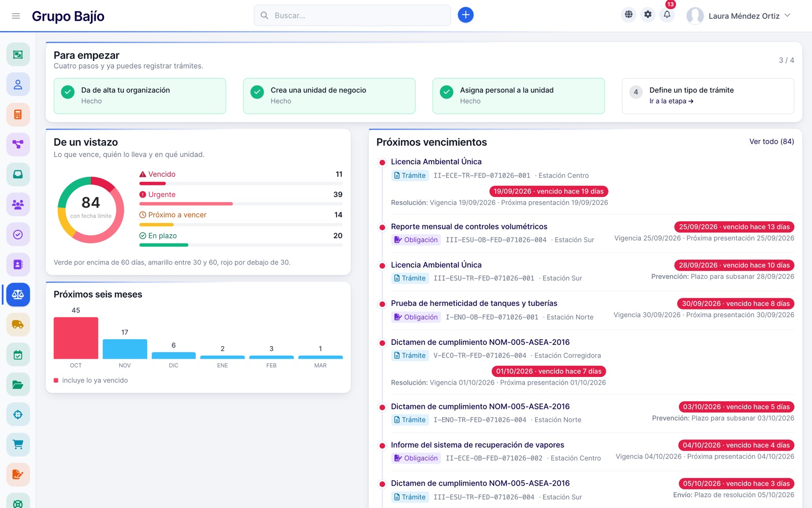Screen dimensions: 812x508
Task: Click the red OCT bar in chart
Action: click(x=76, y=338)
